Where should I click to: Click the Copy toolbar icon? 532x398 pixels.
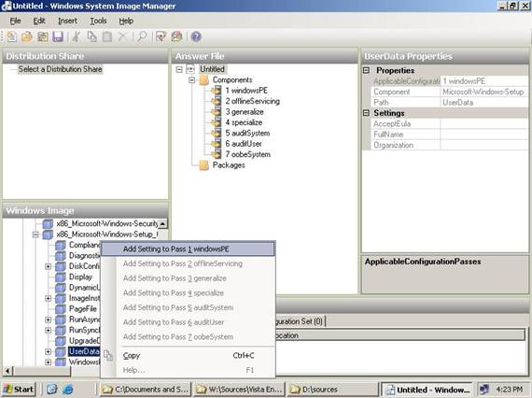pos(92,36)
